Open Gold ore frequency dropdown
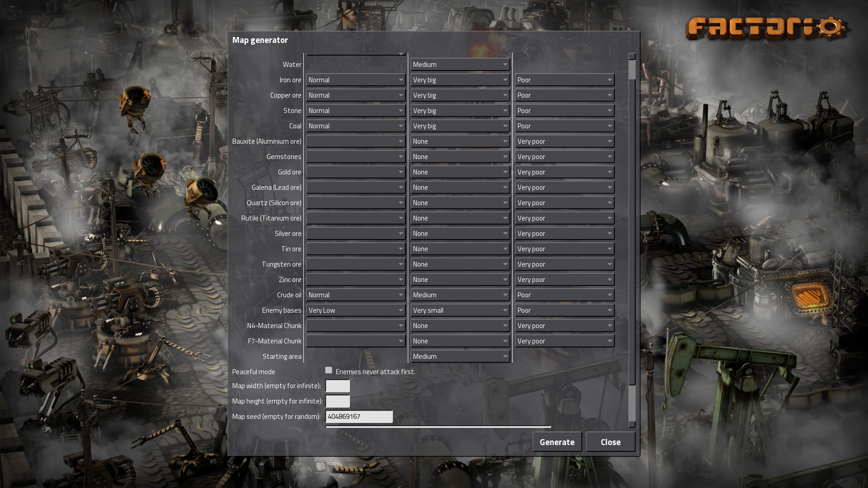 [356, 172]
